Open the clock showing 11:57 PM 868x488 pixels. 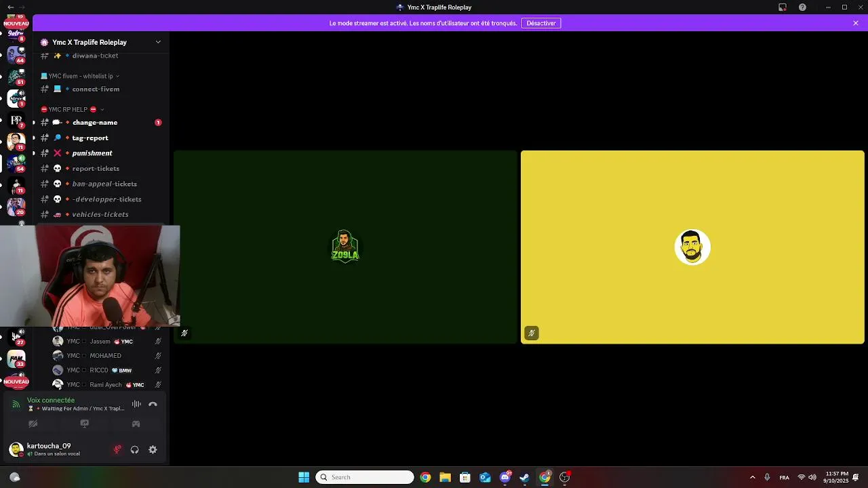click(837, 477)
